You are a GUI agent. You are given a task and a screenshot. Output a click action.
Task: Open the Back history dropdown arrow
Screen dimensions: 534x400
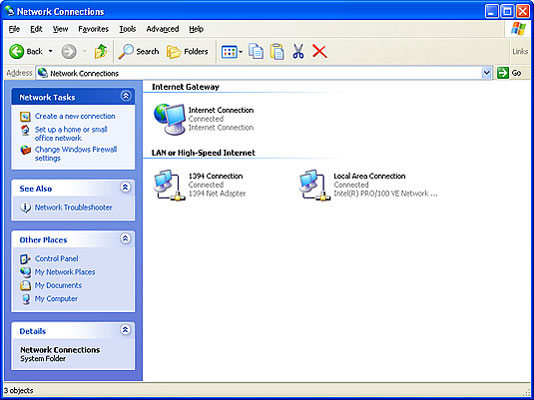pos(50,52)
